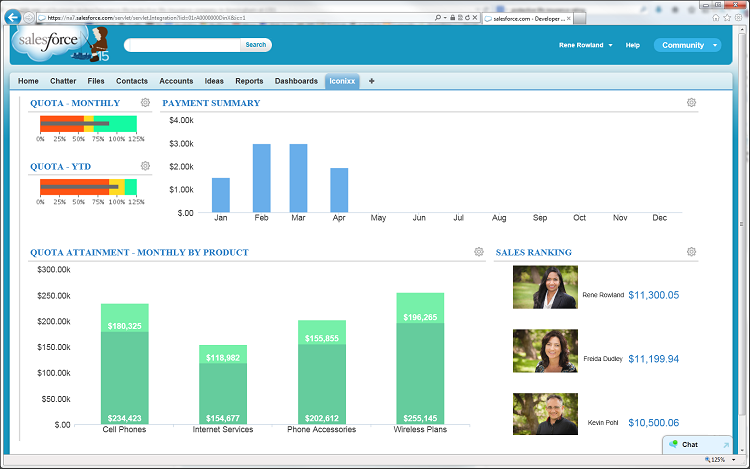The height and width of the screenshot is (469, 750).
Task: Click the Sales Ranking gear icon
Action: coord(691,252)
